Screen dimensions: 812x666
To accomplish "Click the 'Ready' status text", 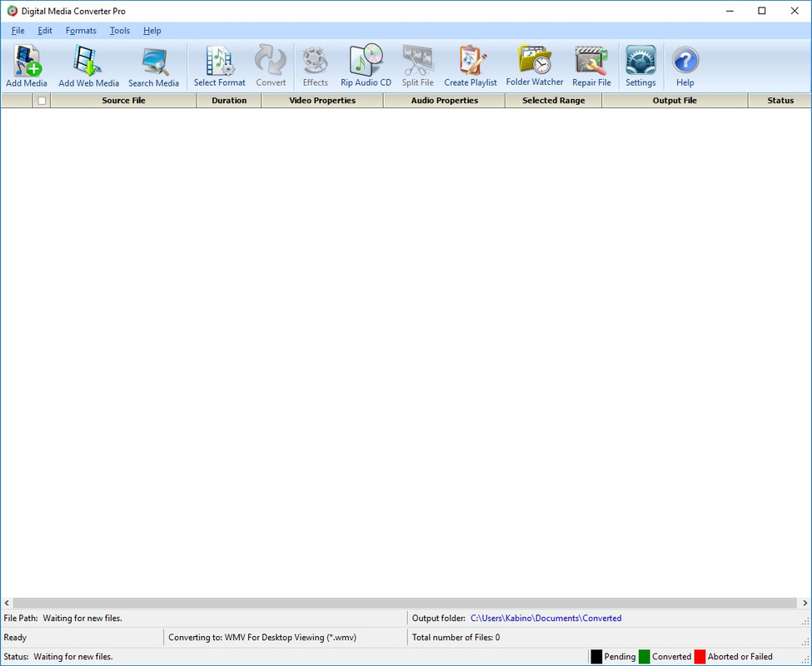I will pos(15,638).
